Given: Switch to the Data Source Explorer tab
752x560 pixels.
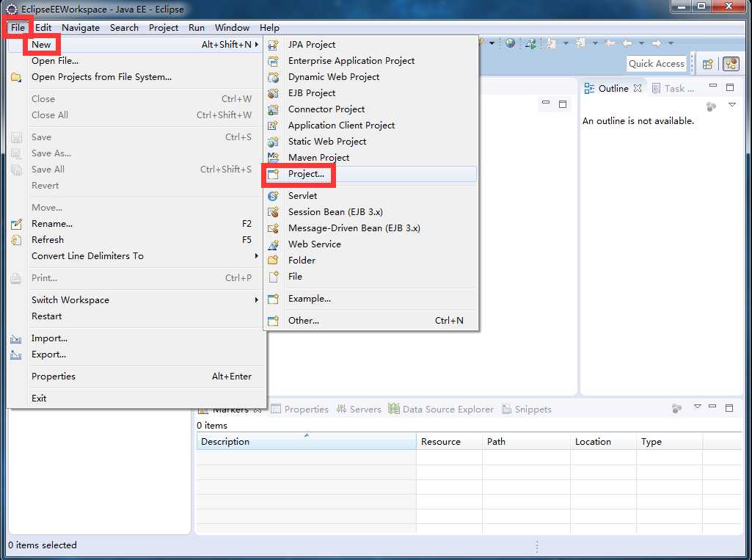Looking at the screenshot, I should tap(441, 410).
